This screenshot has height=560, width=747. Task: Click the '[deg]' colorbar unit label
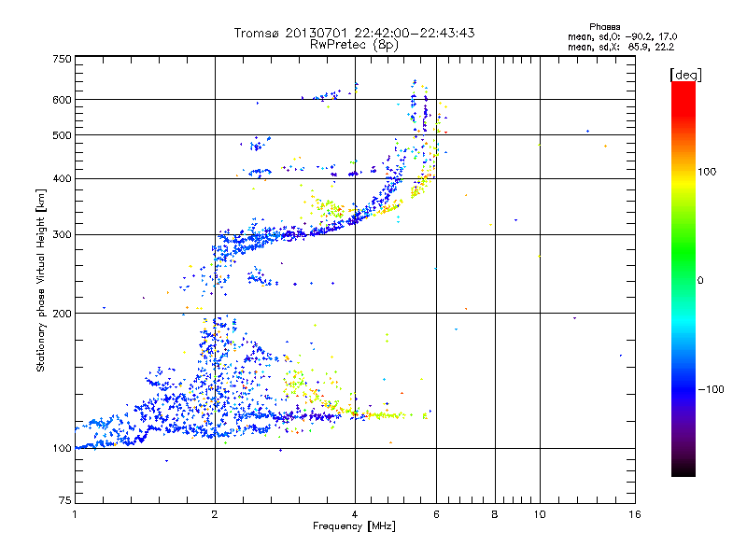(x=685, y=75)
